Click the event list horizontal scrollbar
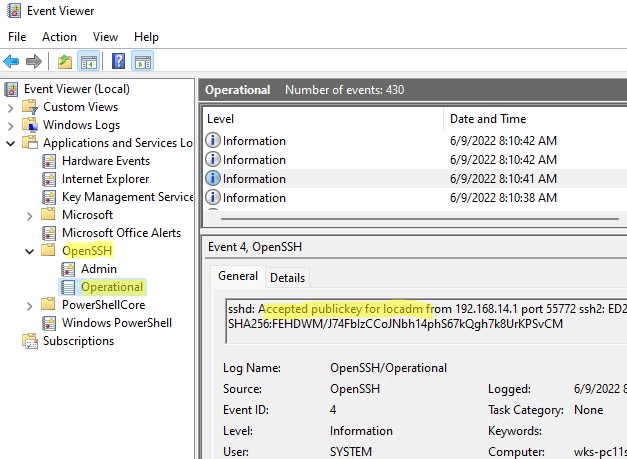Image resolution: width=627 pixels, height=459 pixels. point(419,219)
